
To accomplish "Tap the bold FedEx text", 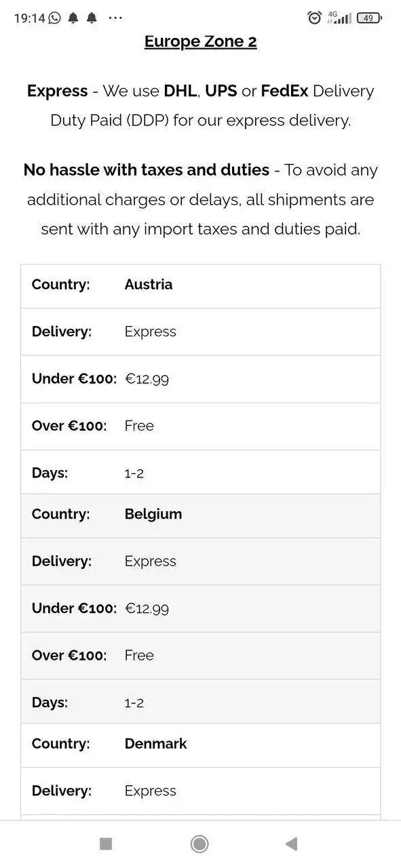I will 285,91.
